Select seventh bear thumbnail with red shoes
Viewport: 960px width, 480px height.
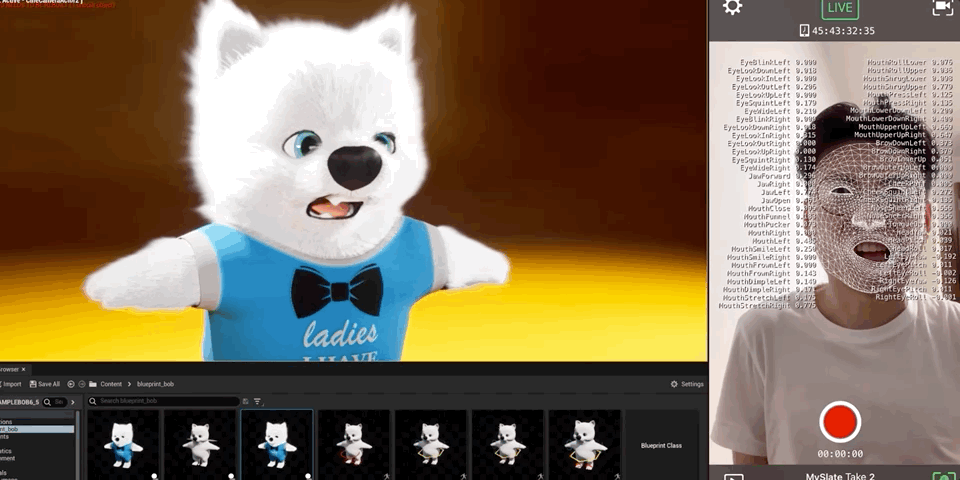pyautogui.click(x=585, y=444)
